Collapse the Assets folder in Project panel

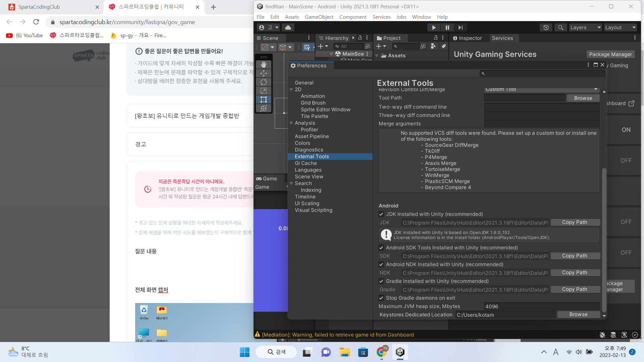pos(377,56)
